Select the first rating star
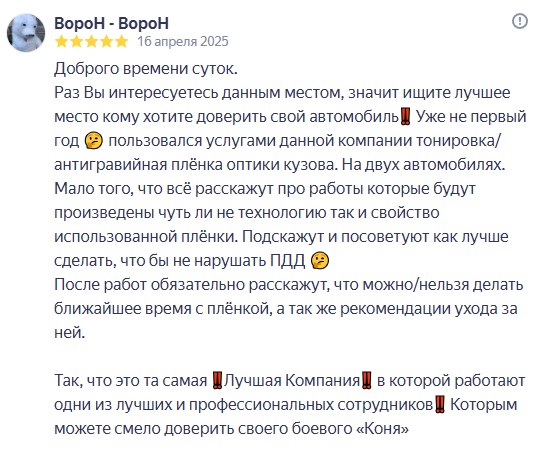 pos(61,42)
